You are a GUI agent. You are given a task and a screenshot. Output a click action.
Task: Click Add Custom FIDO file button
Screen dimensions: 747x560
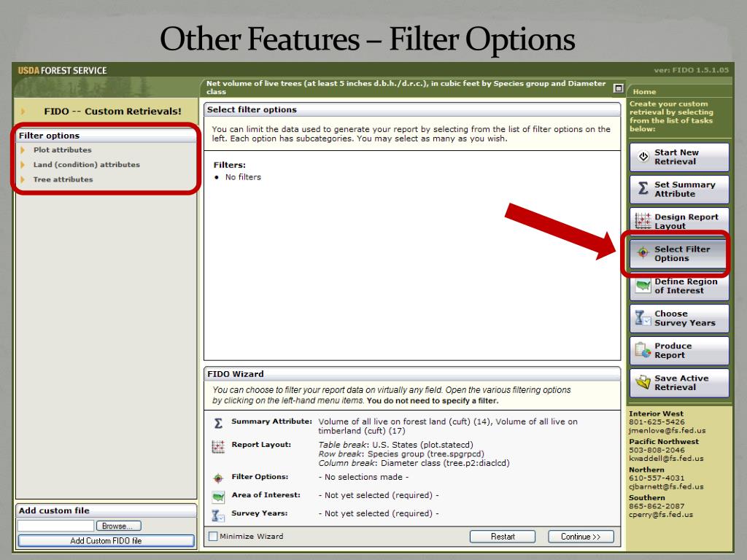click(x=107, y=540)
